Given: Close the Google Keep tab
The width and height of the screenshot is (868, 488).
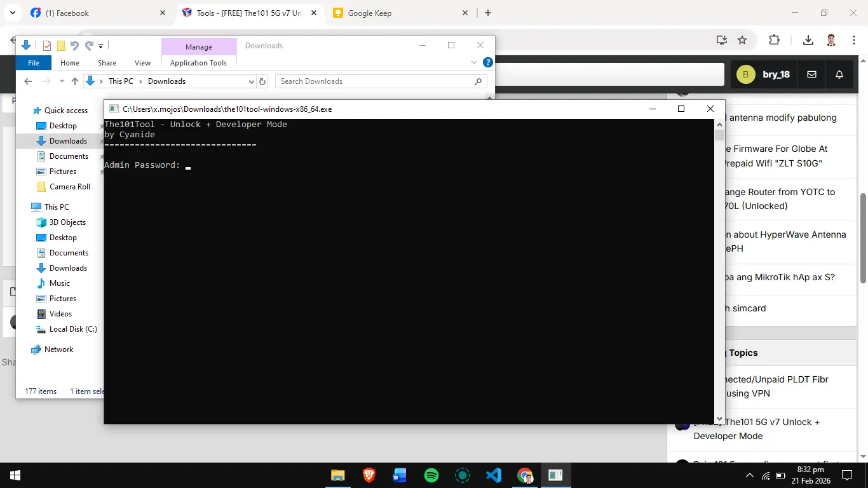Looking at the screenshot, I should (465, 13).
